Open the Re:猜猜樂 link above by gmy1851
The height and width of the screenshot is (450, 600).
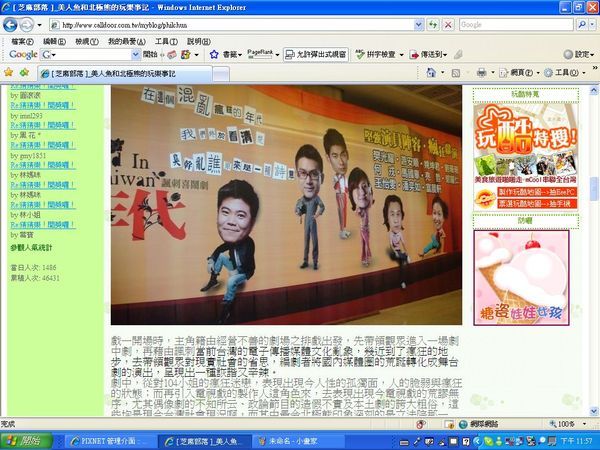(43, 145)
